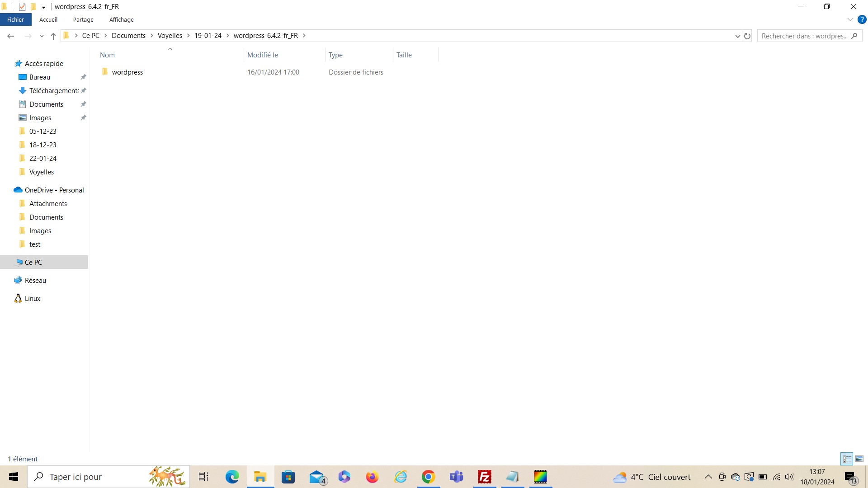868x488 pixels.
Task: Launch Google Chrome from the taskbar
Action: coord(428,477)
